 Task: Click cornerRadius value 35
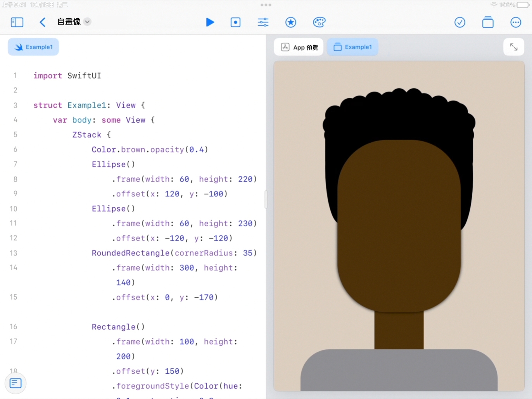point(248,253)
